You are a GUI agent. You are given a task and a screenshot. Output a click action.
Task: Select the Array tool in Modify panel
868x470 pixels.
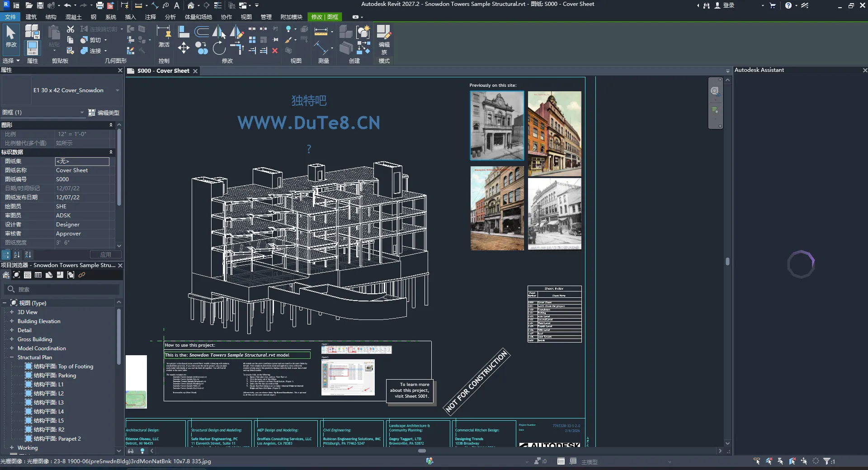252,40
